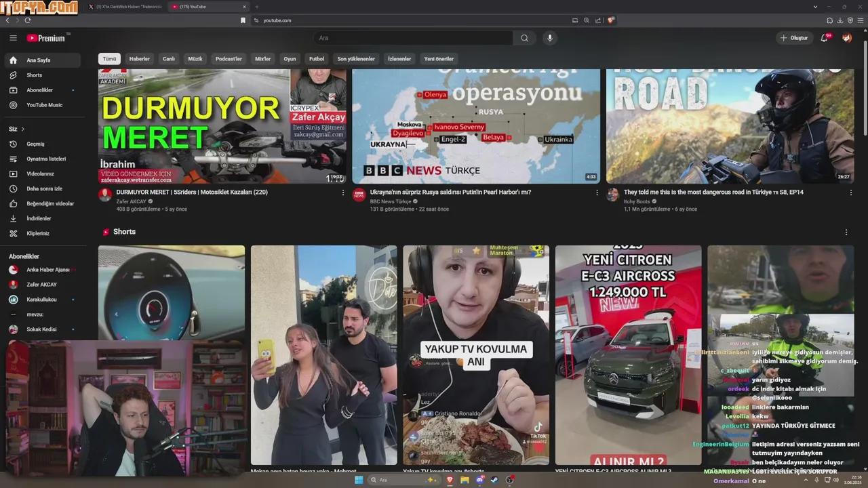Go to Ana Sayfa in sidebar
Viewport: 868px width, 488px height.
42,60
